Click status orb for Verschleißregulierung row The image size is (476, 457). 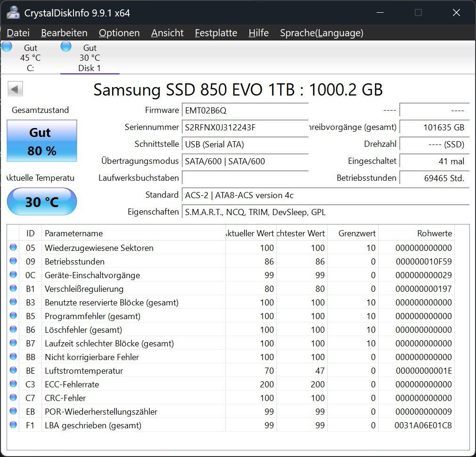tap(13, 288)
